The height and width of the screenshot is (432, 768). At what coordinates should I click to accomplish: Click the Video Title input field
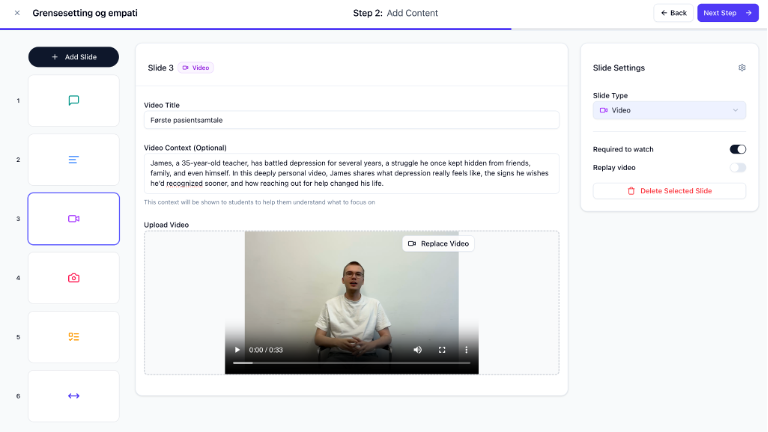click(351, 120)
